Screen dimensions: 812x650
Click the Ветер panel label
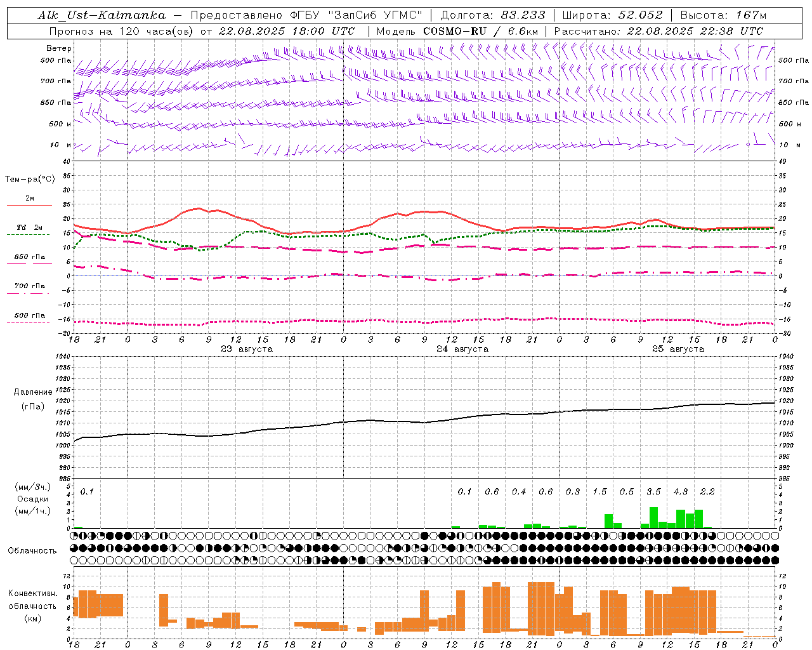(58, 48)
